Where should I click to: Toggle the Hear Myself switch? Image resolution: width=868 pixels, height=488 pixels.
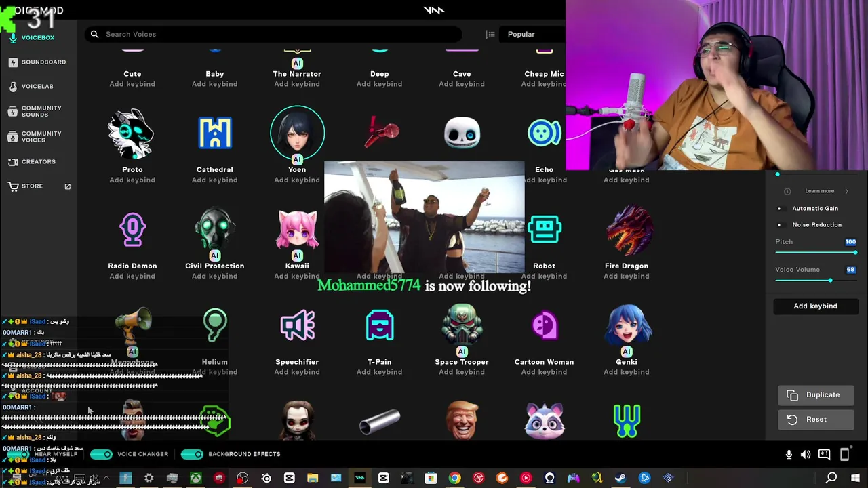point(19,454)
